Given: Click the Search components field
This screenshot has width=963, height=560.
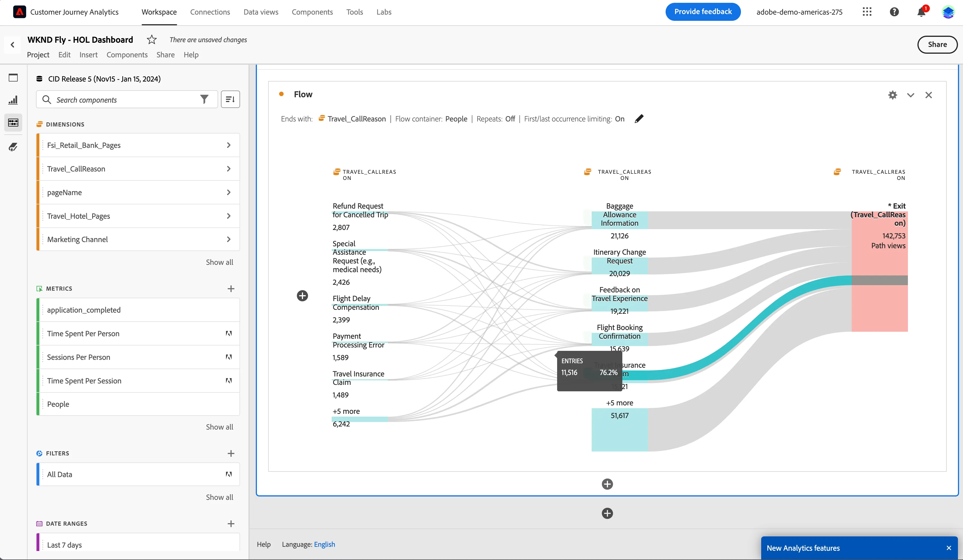Looking at the screenshot, I should coord(127,100).
